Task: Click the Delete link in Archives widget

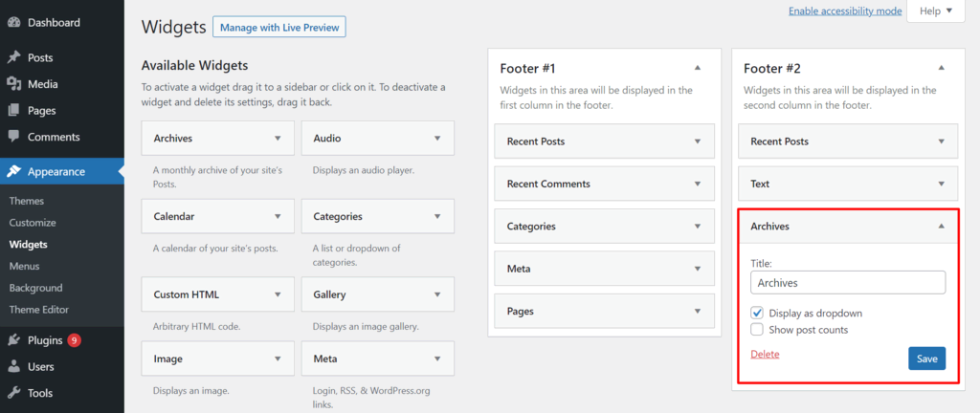Action: (765, 354)
